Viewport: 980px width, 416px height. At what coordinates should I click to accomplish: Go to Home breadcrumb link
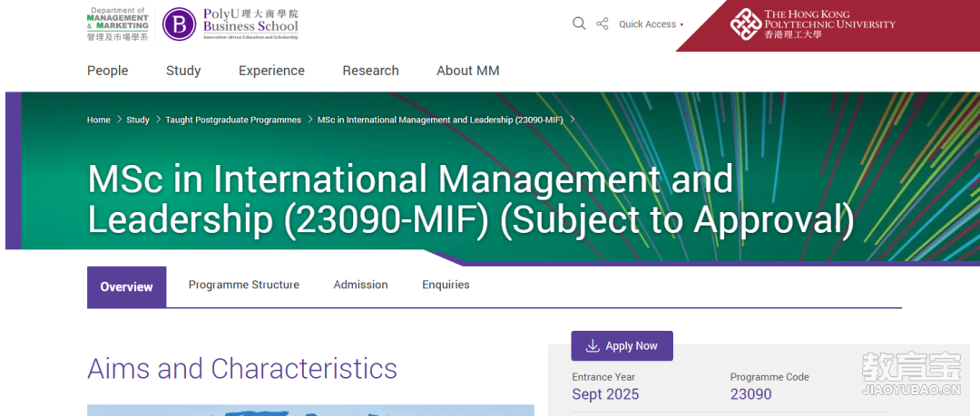coord(99,120)
